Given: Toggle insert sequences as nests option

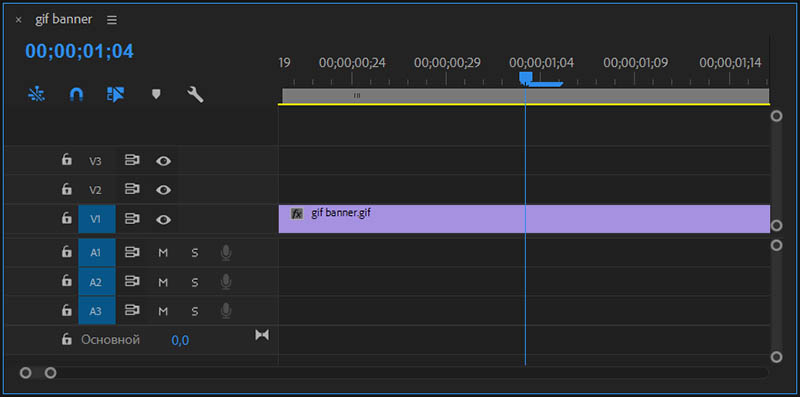Looking at the screenshot, I should pyautogui.click(x=37, y=94).
